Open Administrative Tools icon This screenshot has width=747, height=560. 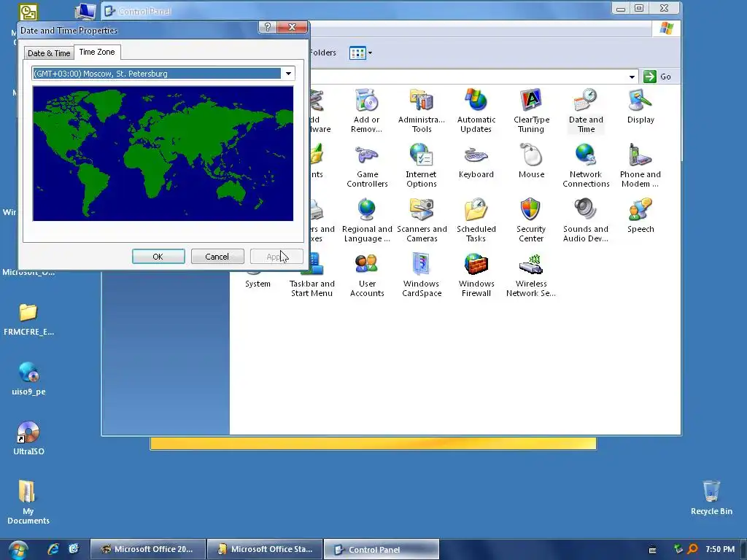click(421, 111)
